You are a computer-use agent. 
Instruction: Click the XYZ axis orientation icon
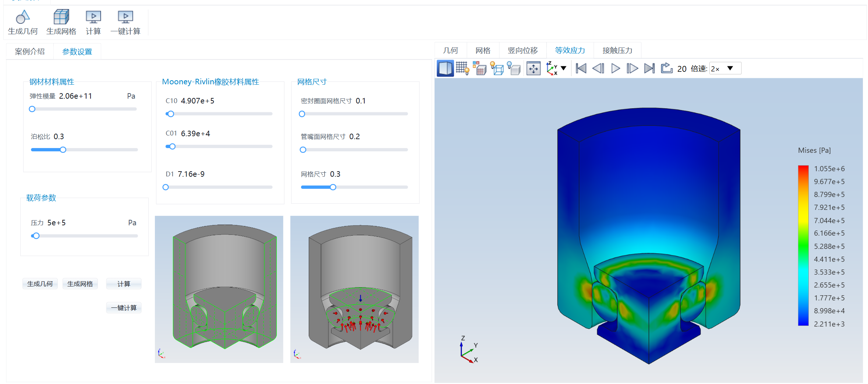552,68
